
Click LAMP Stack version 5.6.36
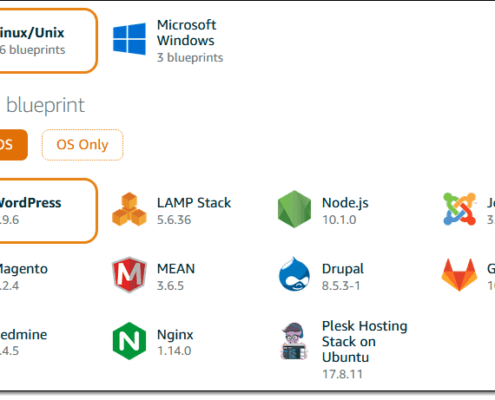[174, 220]
